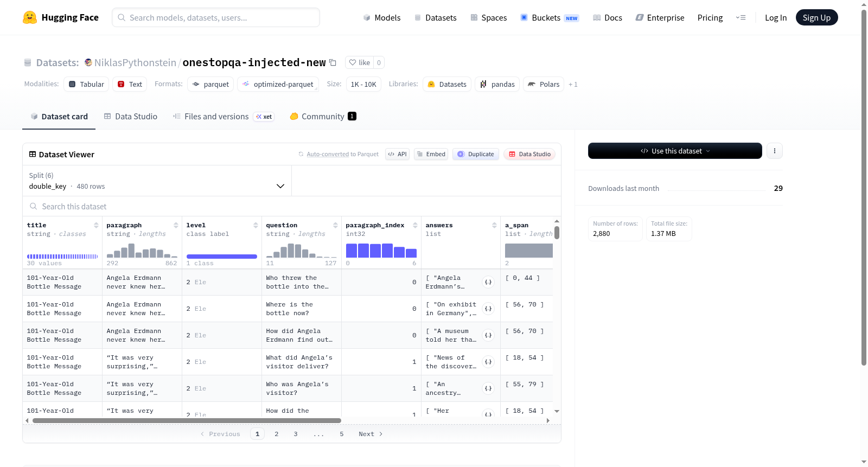The image size is (868, 467).
Task: Expand the Split double_key dropdown
Action: pos(157,181)
